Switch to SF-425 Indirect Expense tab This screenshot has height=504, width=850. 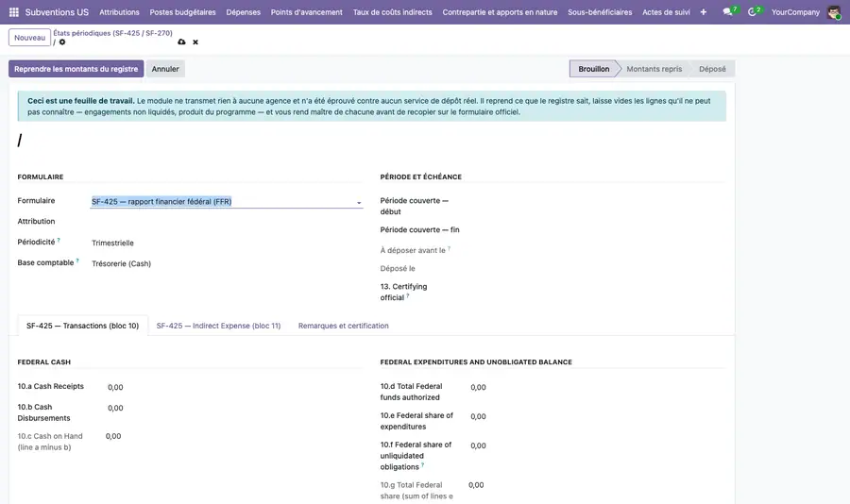[x=218, y=326]
